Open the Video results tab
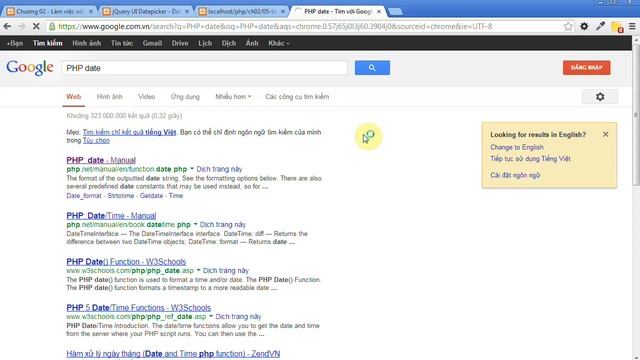Image resolution: width=640 pixels, height=360 pixels. tap(147, 97)
